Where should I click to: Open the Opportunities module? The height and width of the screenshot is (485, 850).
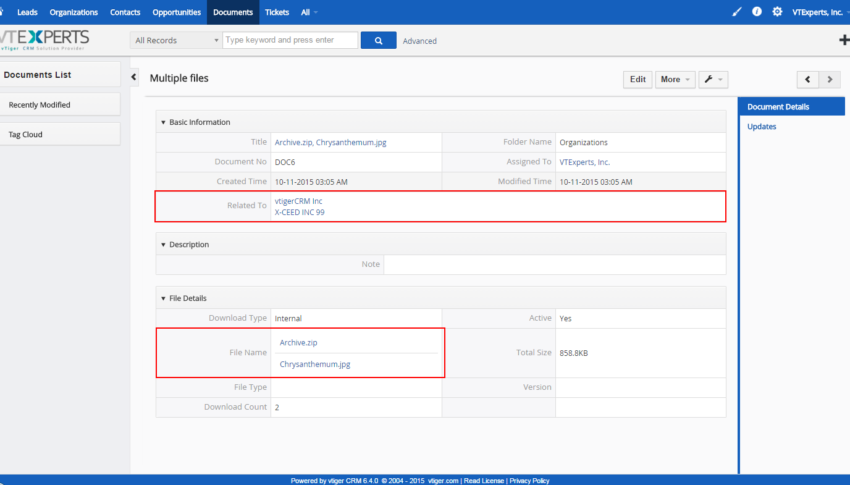[x=176, y=12]
